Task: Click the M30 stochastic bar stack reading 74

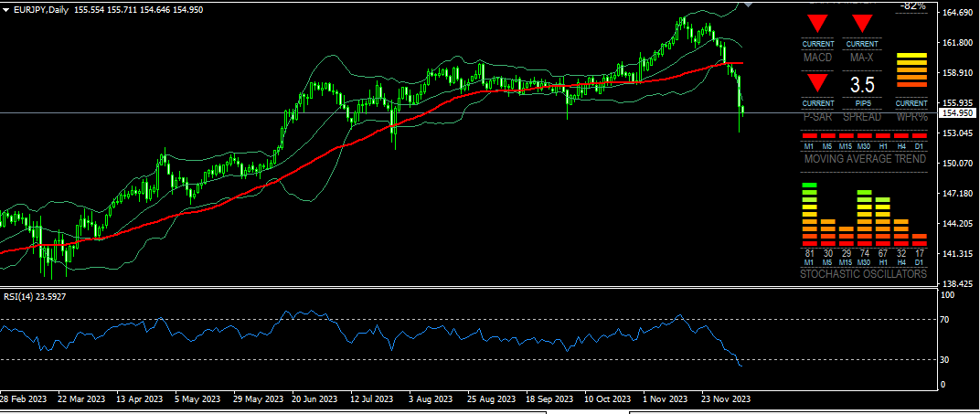Action: point(865,218)
